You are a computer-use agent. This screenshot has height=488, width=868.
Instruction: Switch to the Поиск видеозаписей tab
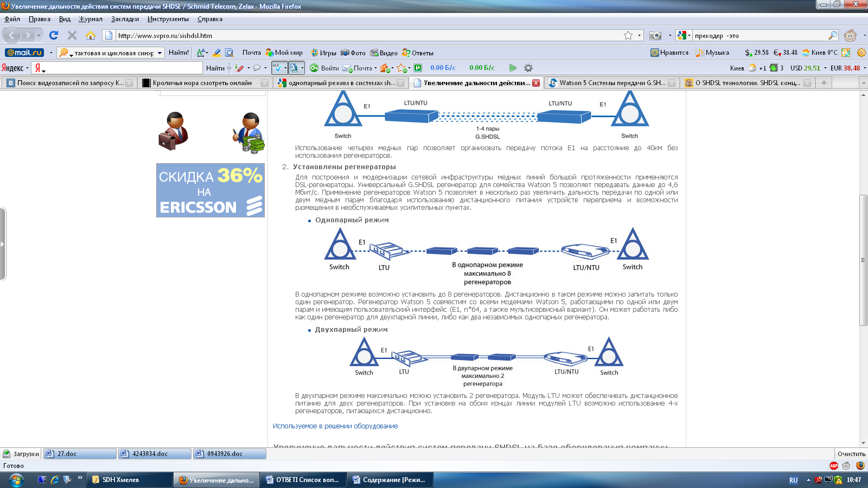69,83
